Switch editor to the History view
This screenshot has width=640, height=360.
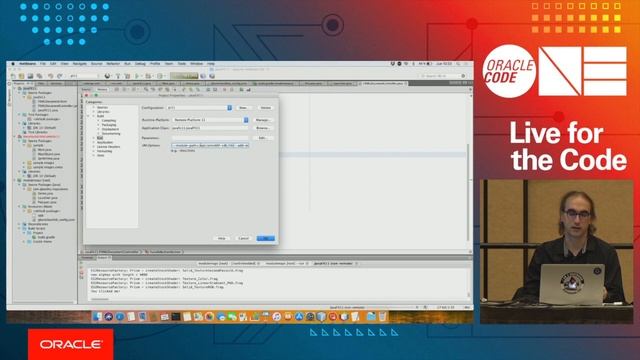point(102,89)
